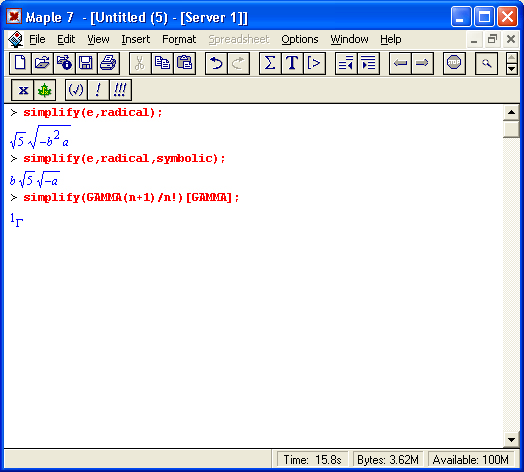Open an existing worksheet file
524x472 pixels.
[42, 63]
